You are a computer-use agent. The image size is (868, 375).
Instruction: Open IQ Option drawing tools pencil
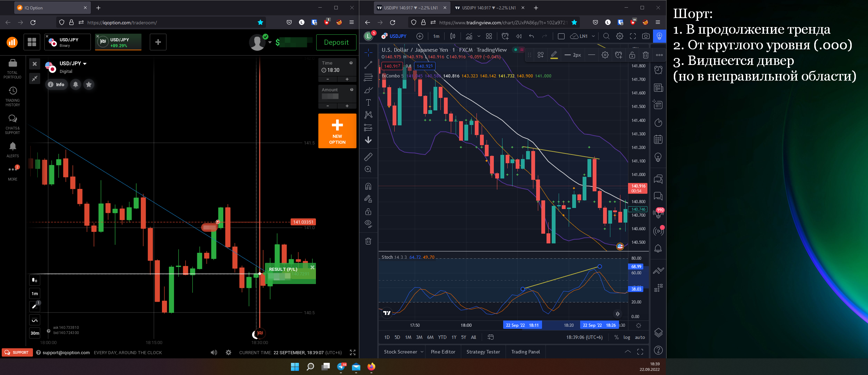pyautogui.click(x=34, y=306)
